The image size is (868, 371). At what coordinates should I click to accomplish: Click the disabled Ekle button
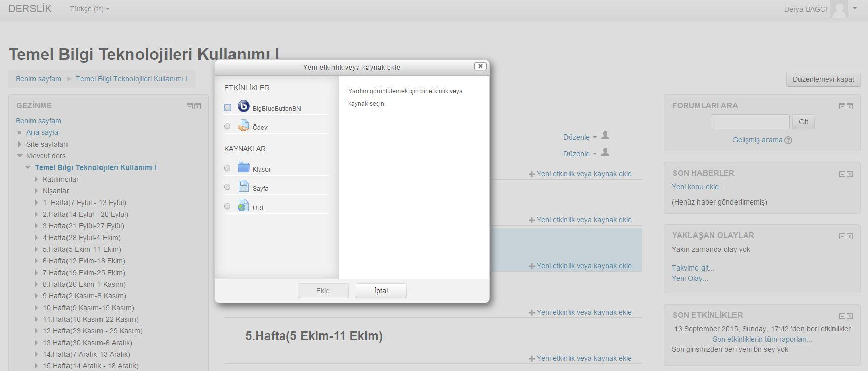pos(323,291)
